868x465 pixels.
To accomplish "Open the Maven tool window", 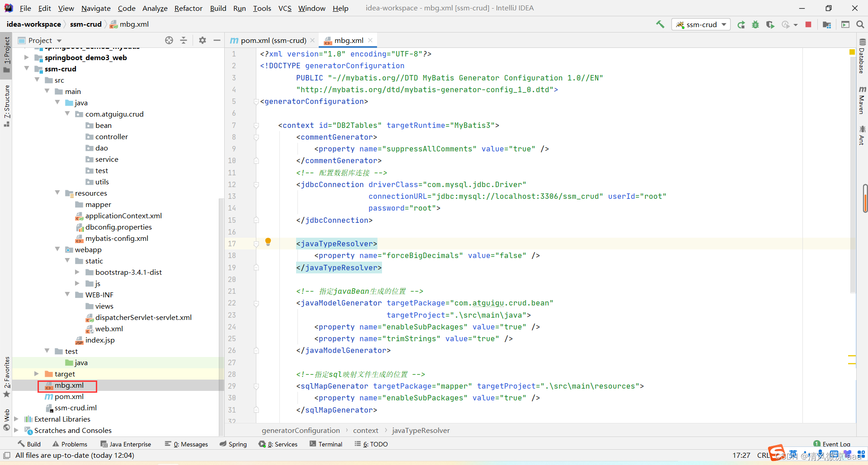I will [x=862, y=100].
